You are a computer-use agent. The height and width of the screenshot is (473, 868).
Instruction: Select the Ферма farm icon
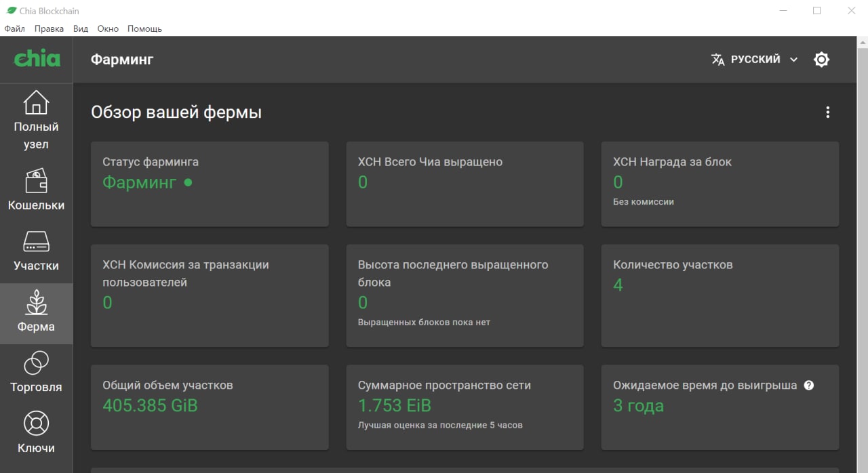36,303
